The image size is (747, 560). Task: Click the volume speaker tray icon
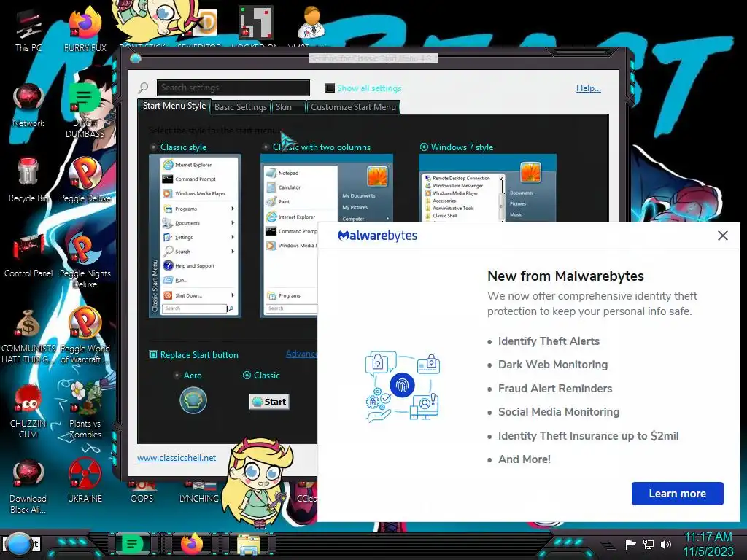coord(665,544)
